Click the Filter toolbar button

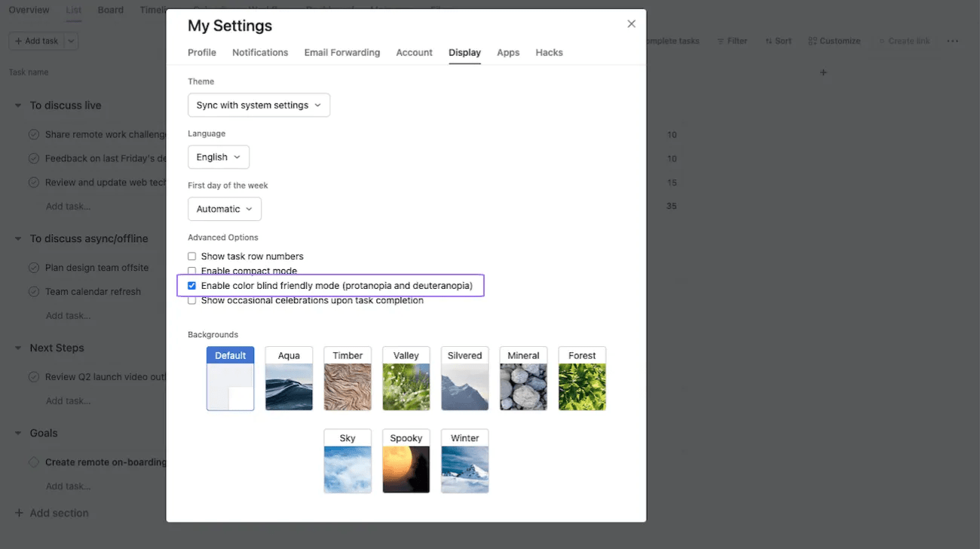click(731, 41)
